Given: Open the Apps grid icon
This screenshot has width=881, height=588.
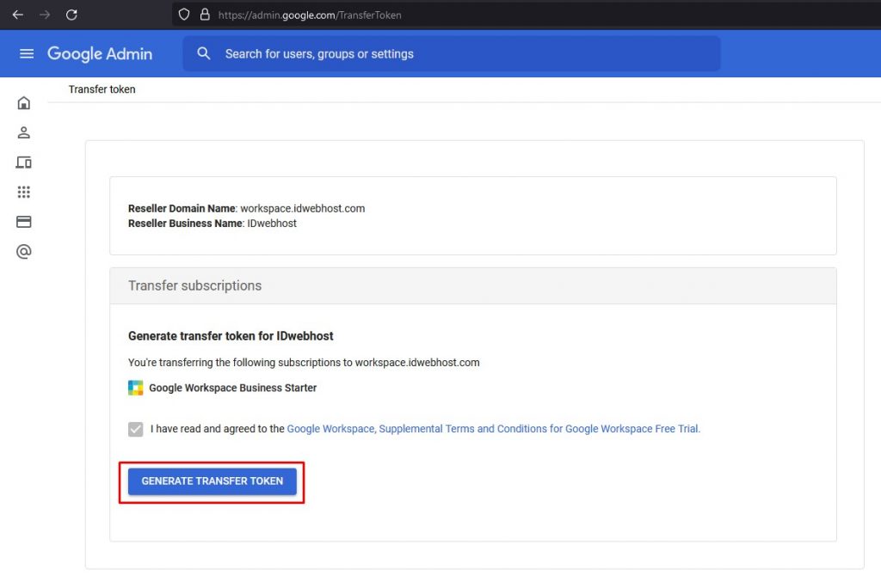Looking at the screenshot, I should click(x=23, y=192).
